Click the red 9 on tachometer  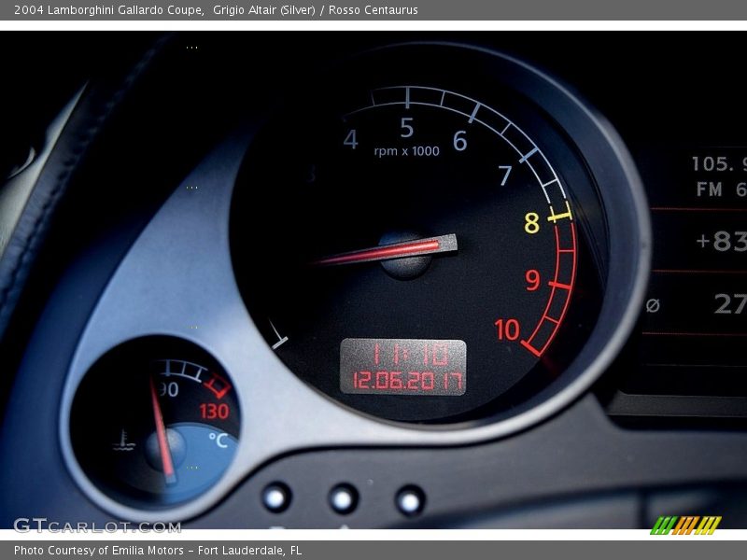tap(533, 281)
